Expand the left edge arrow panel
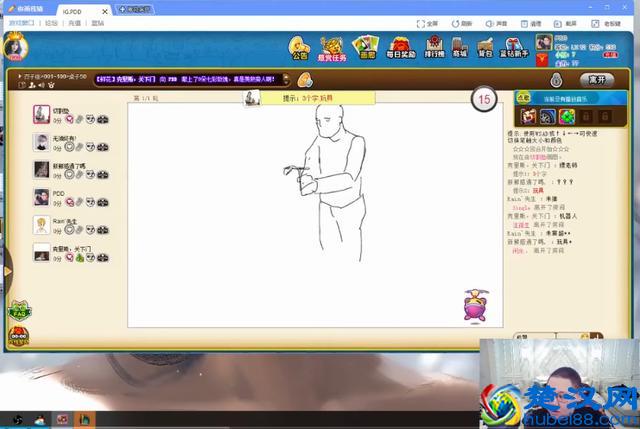Viewport: 640px width, 429px height. (x=4, y=272)
